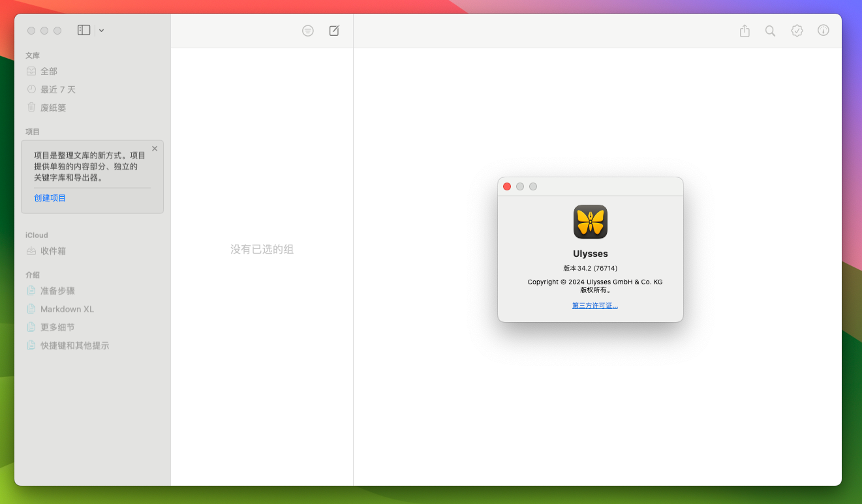862x504 pixels.
Task: Open the sidebar view options chevron
Action: point(102,31)
